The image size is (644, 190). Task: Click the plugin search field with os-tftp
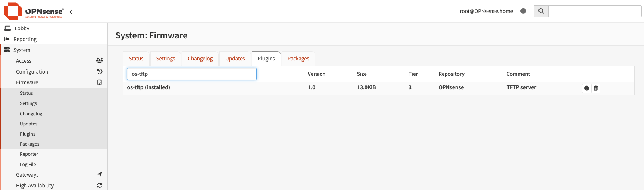coord(191,74)
